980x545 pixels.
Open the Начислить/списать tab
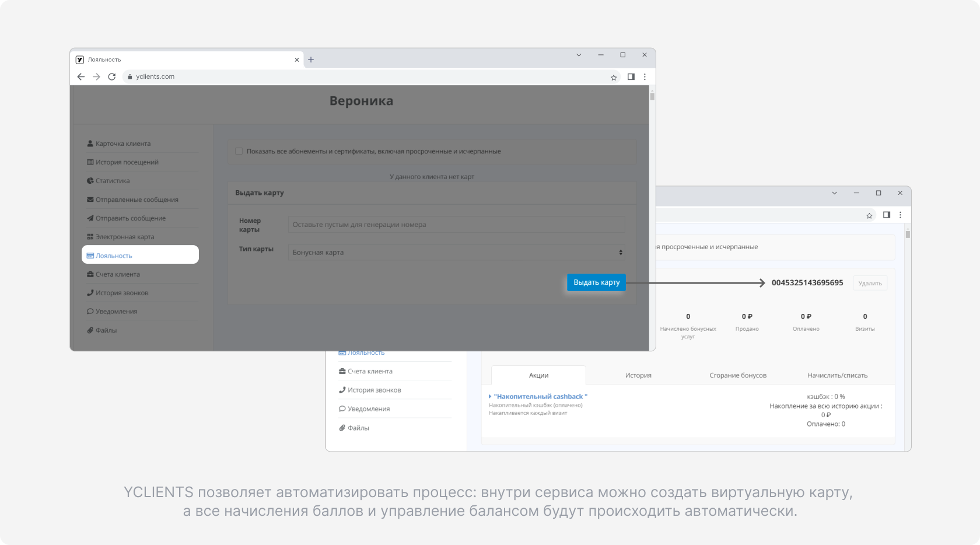(837, 375)
